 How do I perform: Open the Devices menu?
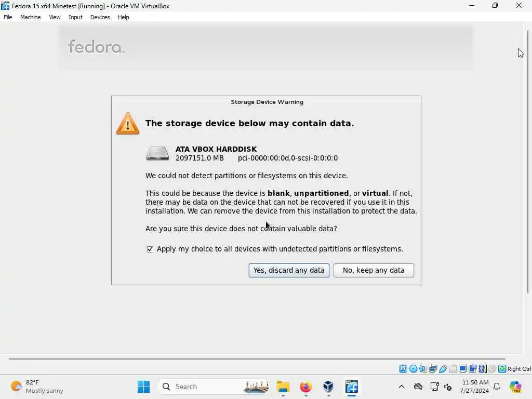coord(100,17)
